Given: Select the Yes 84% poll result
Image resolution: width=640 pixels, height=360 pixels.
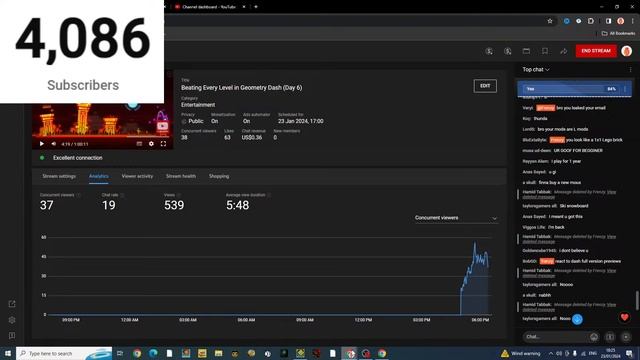Looking at the screenshot, I should [571, 89].
